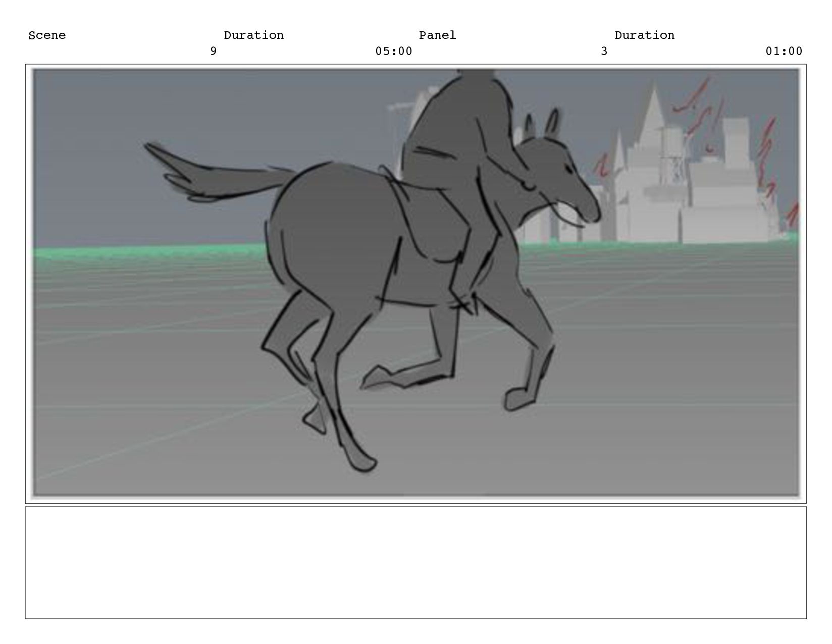Image resolution: width=832 pixels, height=644 pixels.
Task: Click the panel number '3'
Action: click(604, 51)
